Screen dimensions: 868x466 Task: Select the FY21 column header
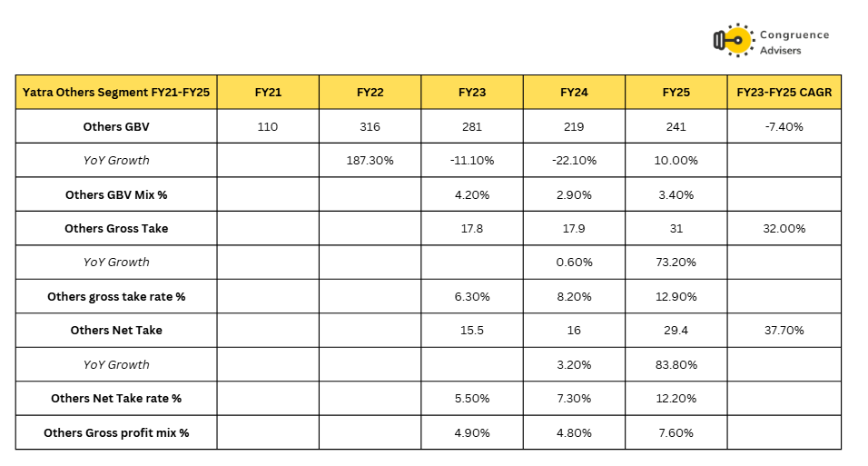pyautogui.click(x=268, y=93)
